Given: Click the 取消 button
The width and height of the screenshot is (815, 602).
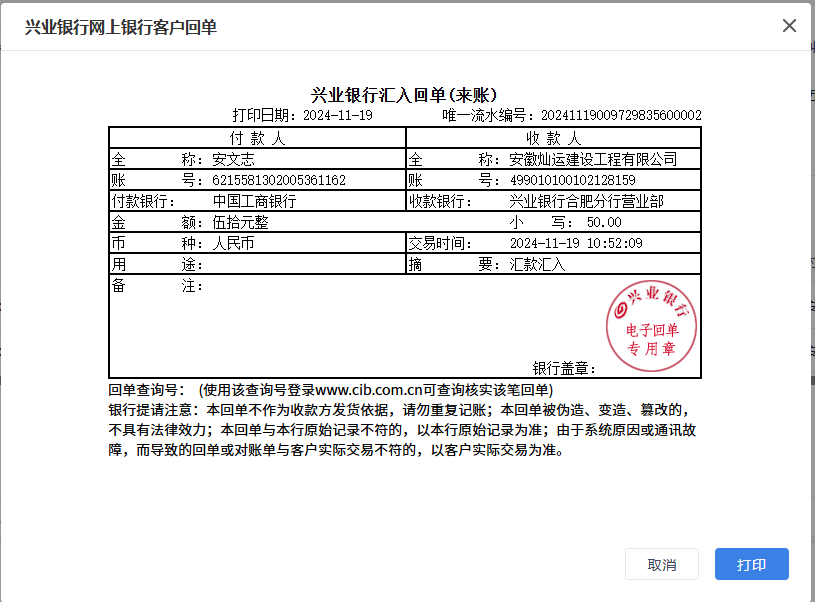Looking at the screenshot, I should [661, 565].
